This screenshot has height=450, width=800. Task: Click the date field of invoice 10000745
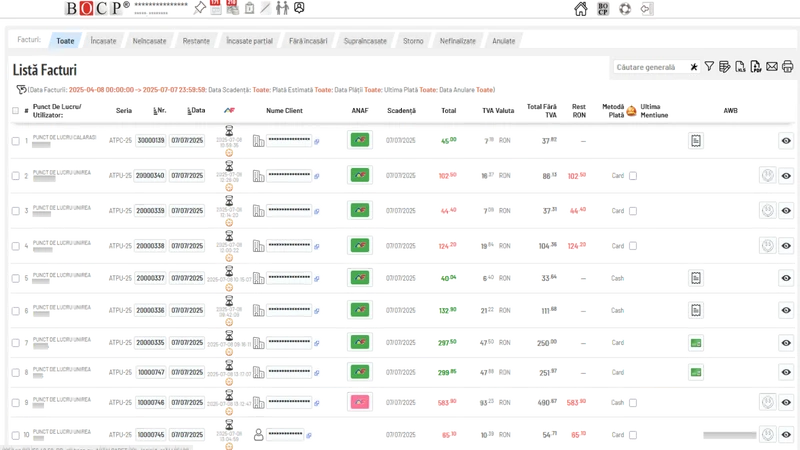point(187,435)
